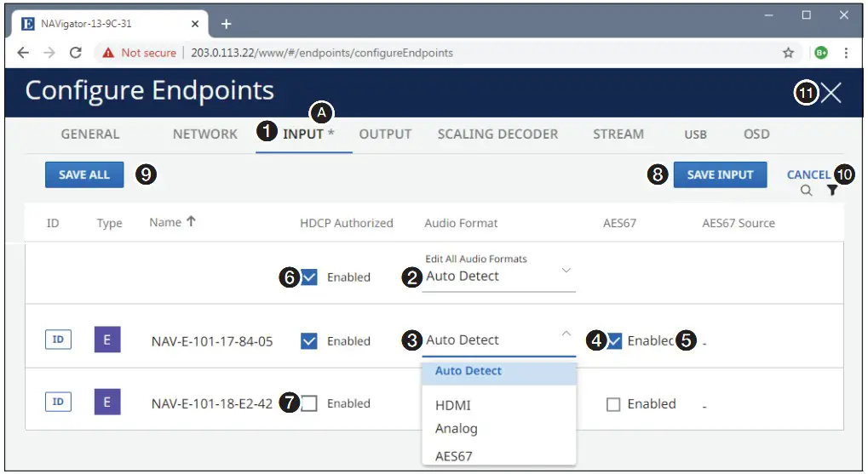The width and height of the screenshot is (868, 474).
Task: Open the filter funnel icon
Action: [832, 191]
